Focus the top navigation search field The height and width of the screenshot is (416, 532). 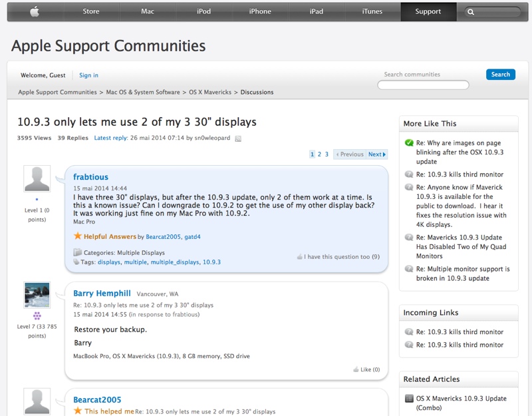pyautogui.click(x=492, y=12)
